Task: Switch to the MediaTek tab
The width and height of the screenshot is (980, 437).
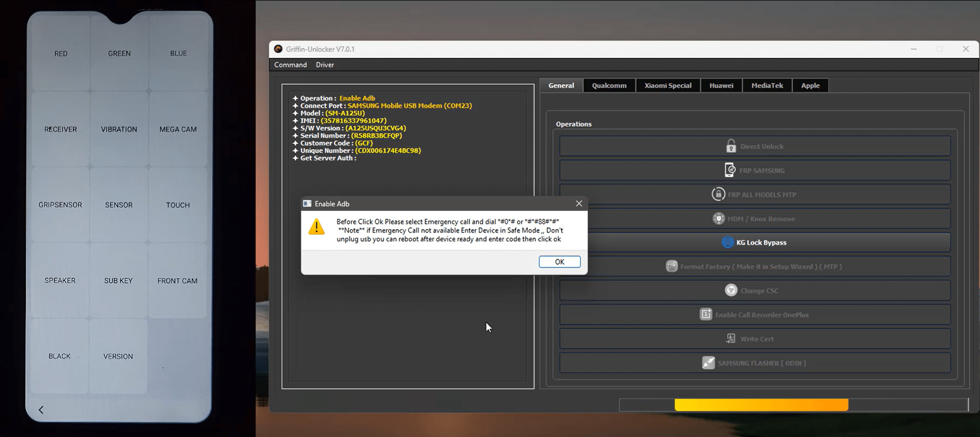Action: [x=767, y=85]
